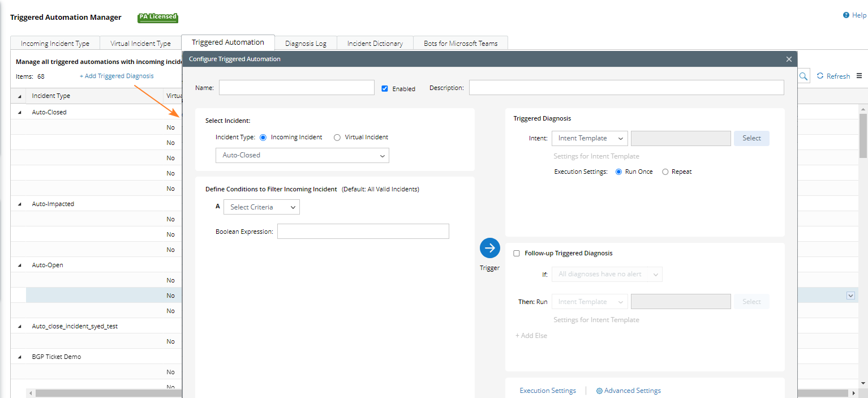Choose Repeat execution setting
868x398 pixels.
click(x=665, y=172)
